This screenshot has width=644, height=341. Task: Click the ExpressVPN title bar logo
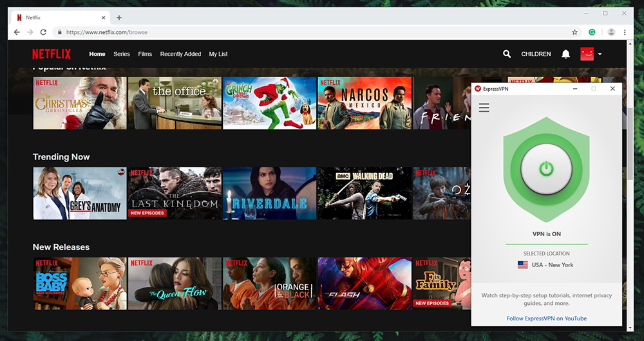tap(478, 89)
